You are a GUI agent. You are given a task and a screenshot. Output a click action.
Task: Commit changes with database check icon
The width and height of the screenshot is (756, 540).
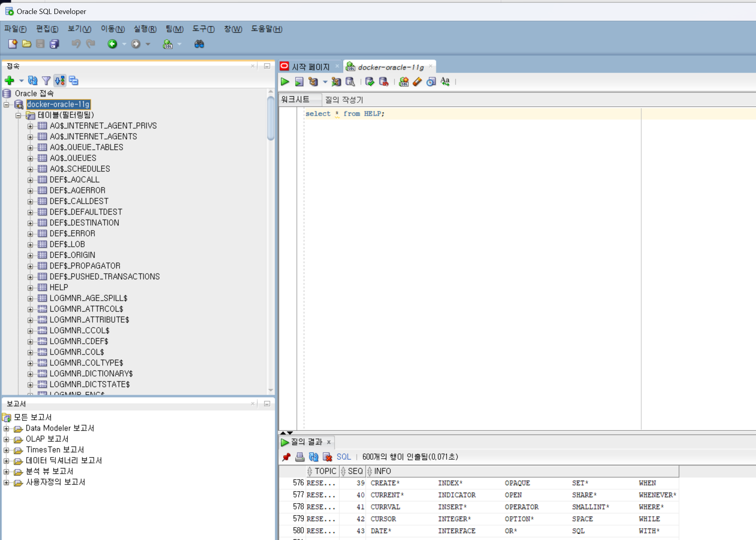370,82
